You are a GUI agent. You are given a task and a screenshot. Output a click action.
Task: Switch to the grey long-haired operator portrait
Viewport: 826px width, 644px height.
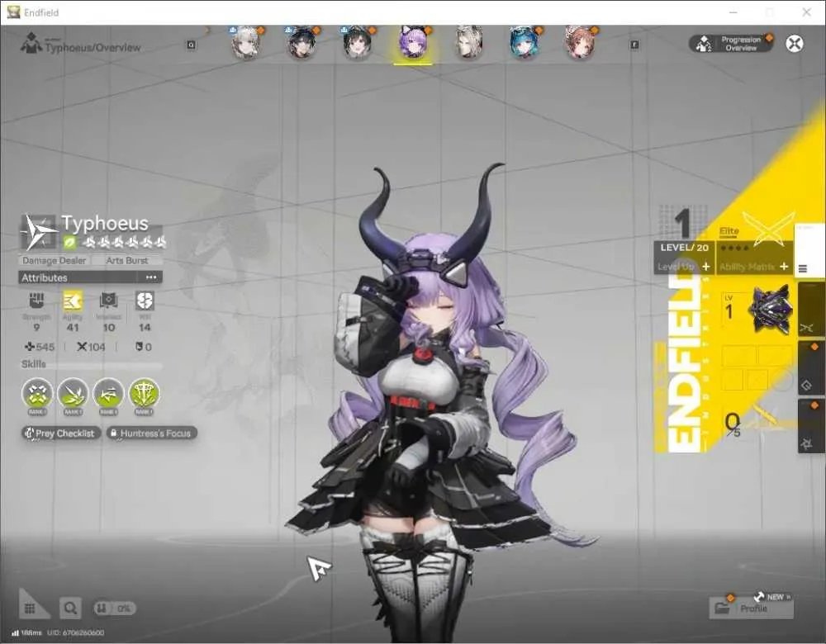point(469,42)
